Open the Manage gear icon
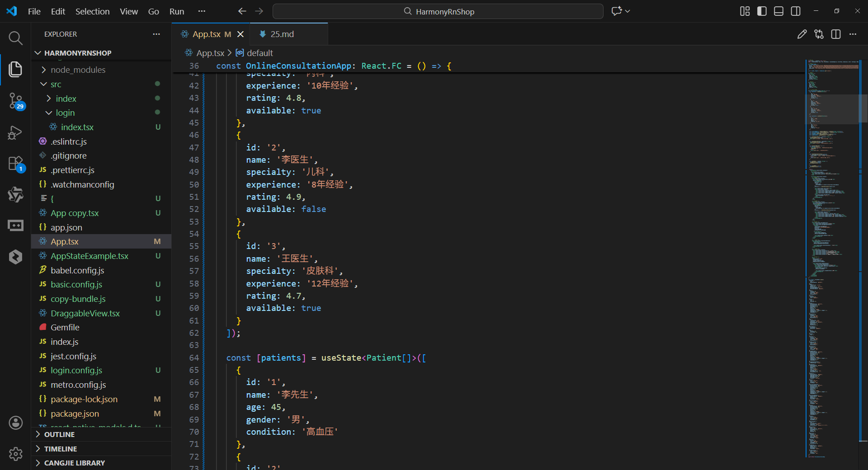Viewport: 868px width, 470px height. pyautogui.click(x=15, y=454)
